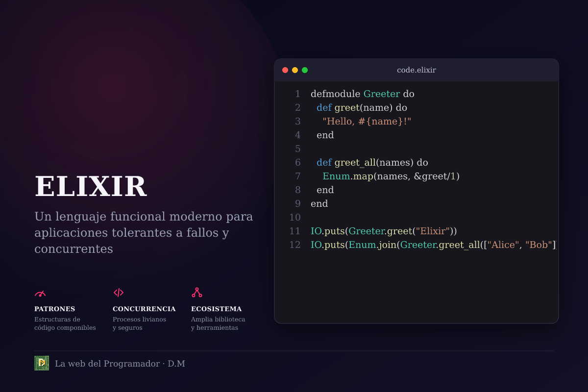Click line number 1 in gutter

click(x=297, y=94)
